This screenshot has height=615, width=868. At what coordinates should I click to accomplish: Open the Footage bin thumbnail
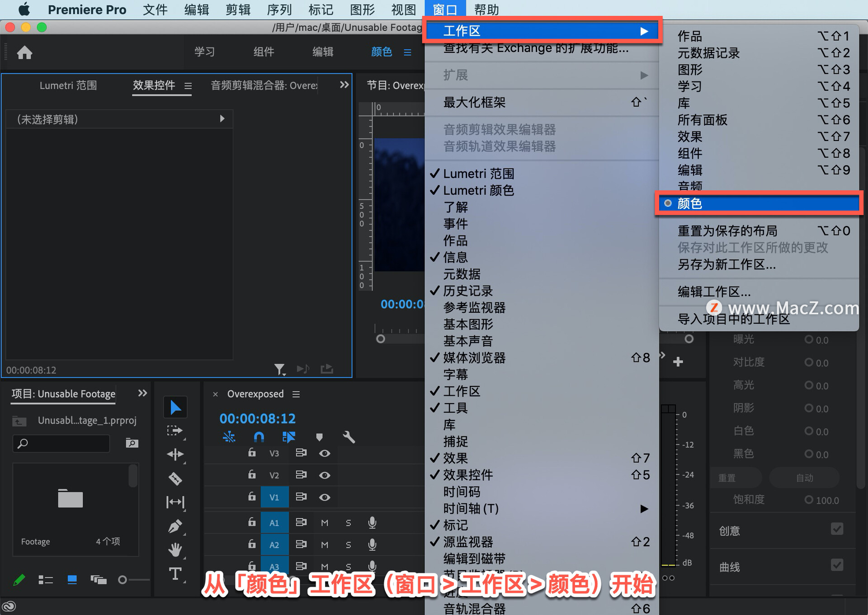(x=71, y=499)
